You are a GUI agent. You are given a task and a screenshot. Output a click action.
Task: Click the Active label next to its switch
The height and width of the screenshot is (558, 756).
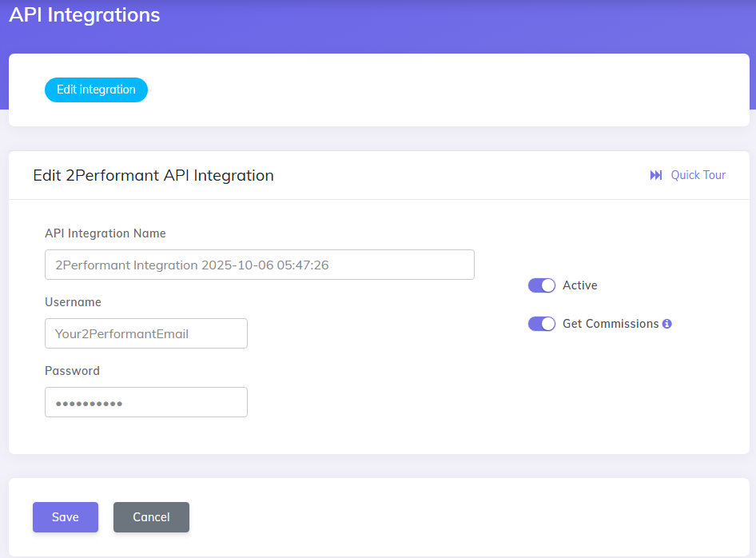579,285
